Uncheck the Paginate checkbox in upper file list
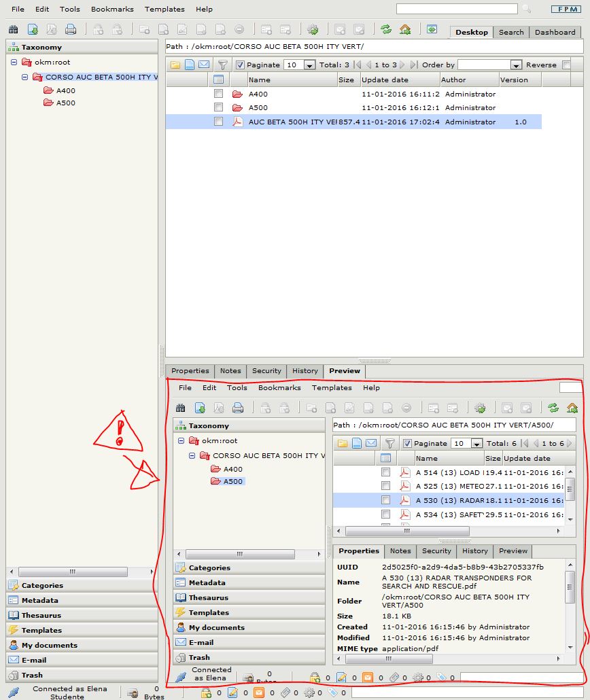The width and height of the screenshot is (590, 700). pos(240,65)
